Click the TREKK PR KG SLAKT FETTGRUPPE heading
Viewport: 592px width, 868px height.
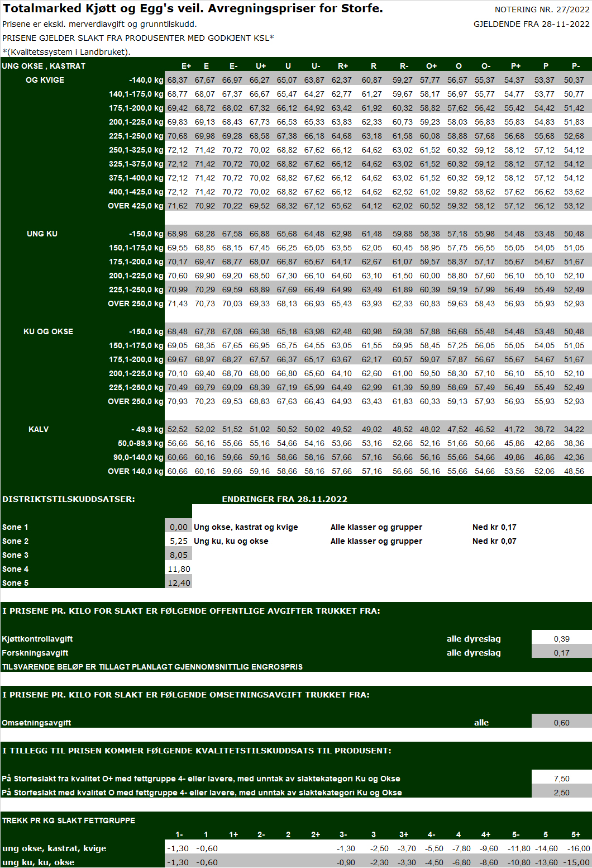tap(68, 820)
